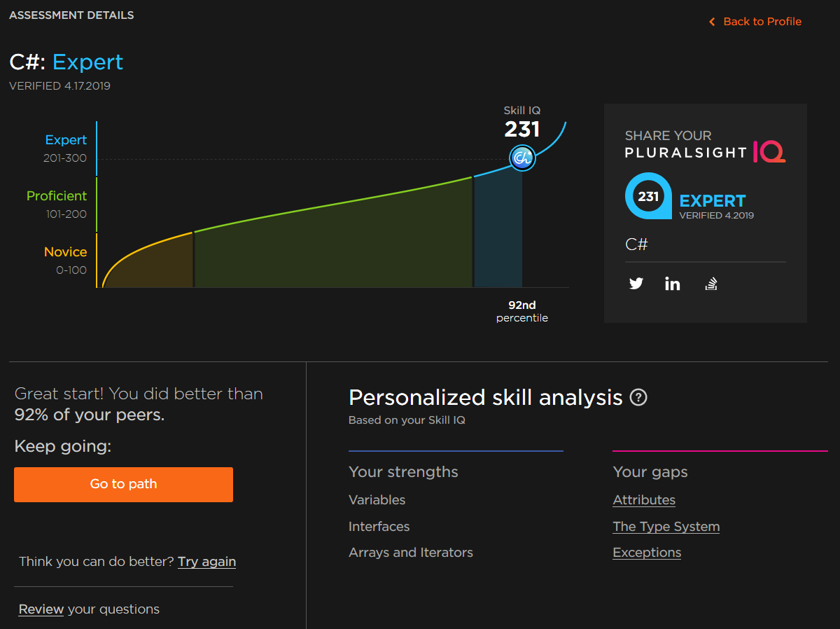Click the 92nd percentile label
The image size is (840, 629).
[522, 312]
